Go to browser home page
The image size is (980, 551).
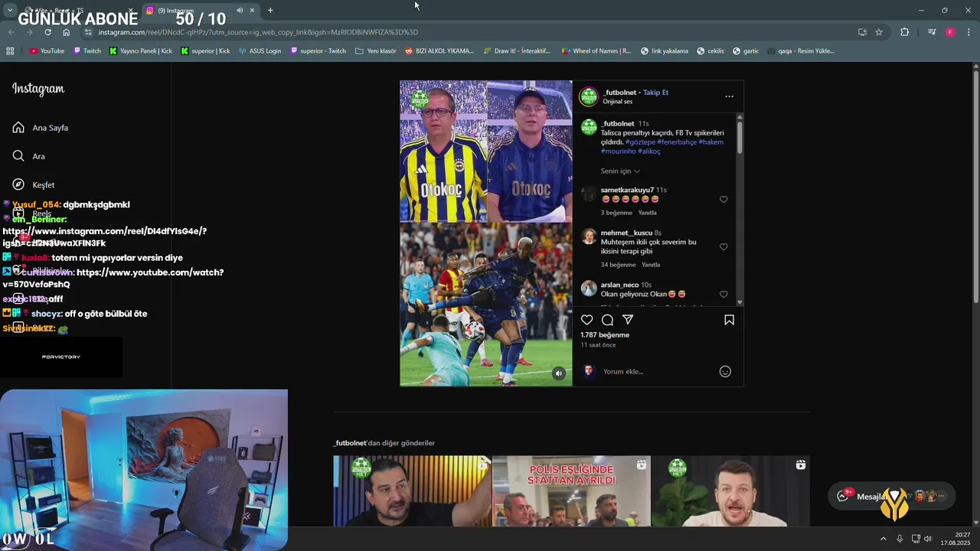coord(66,32)
